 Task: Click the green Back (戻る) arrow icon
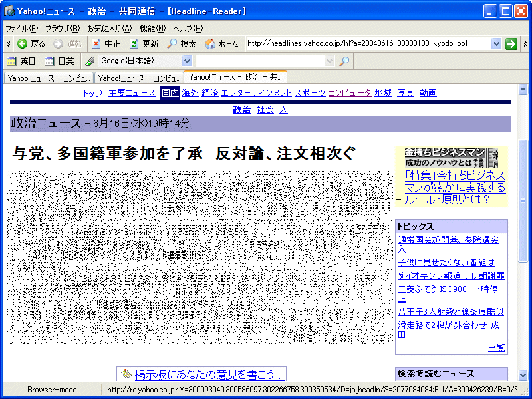tap(22, 44)
